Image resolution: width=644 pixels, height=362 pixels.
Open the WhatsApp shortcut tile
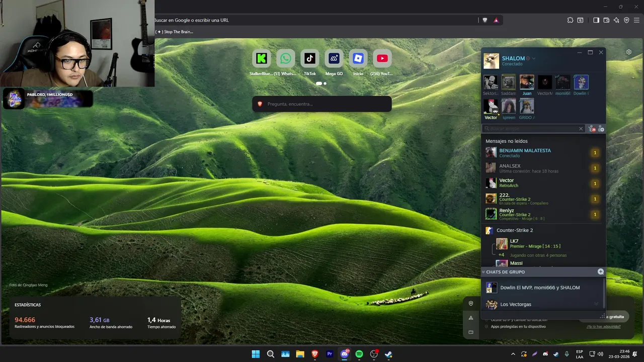pos(285,58)
